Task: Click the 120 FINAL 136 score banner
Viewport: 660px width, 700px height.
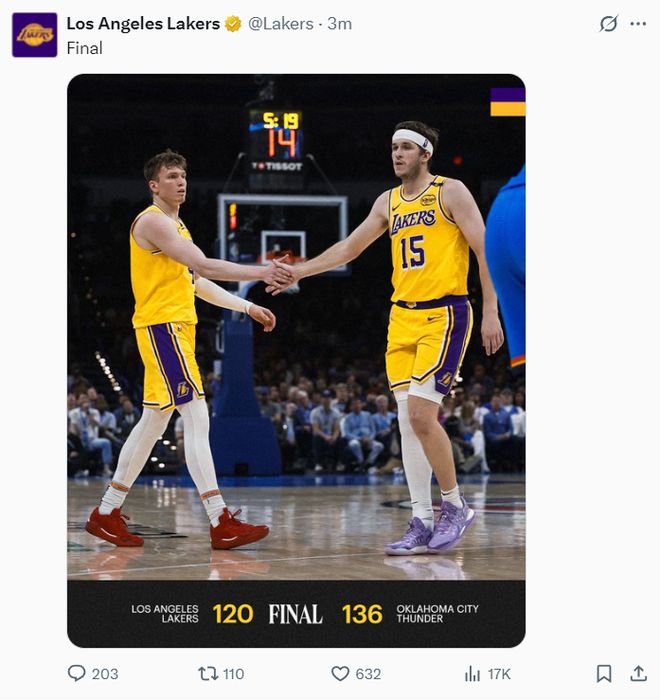Action: pyautogui.click(x=296, y=614)
